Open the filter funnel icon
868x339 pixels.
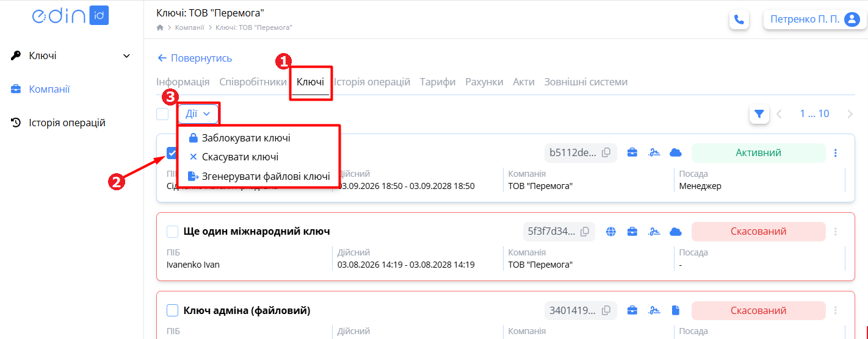[x=759, y=113]
